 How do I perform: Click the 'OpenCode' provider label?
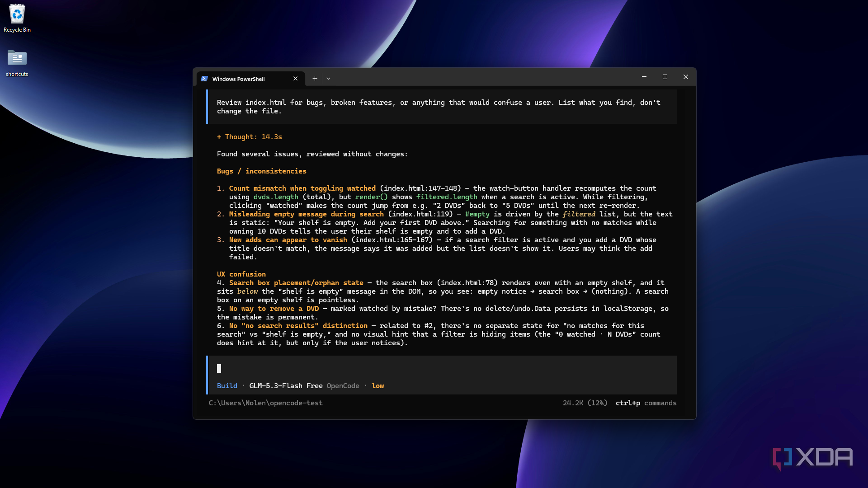(343, 386)
